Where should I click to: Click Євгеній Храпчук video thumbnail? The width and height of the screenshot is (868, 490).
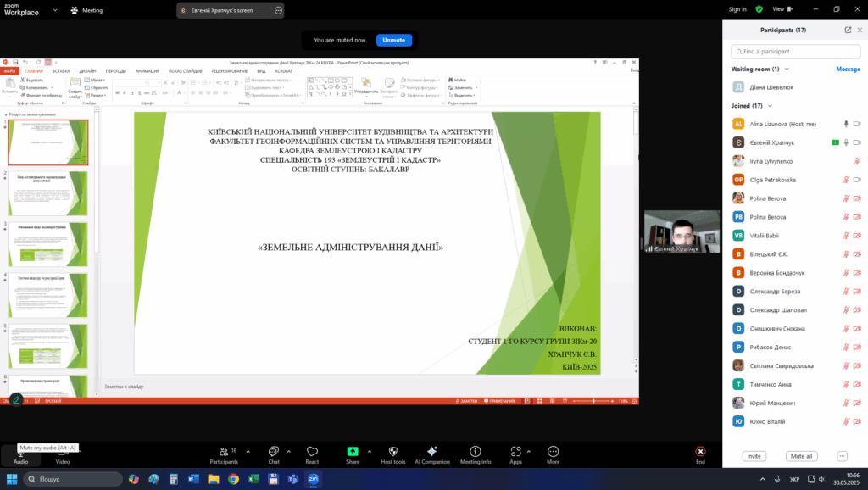tap(682, 231)
